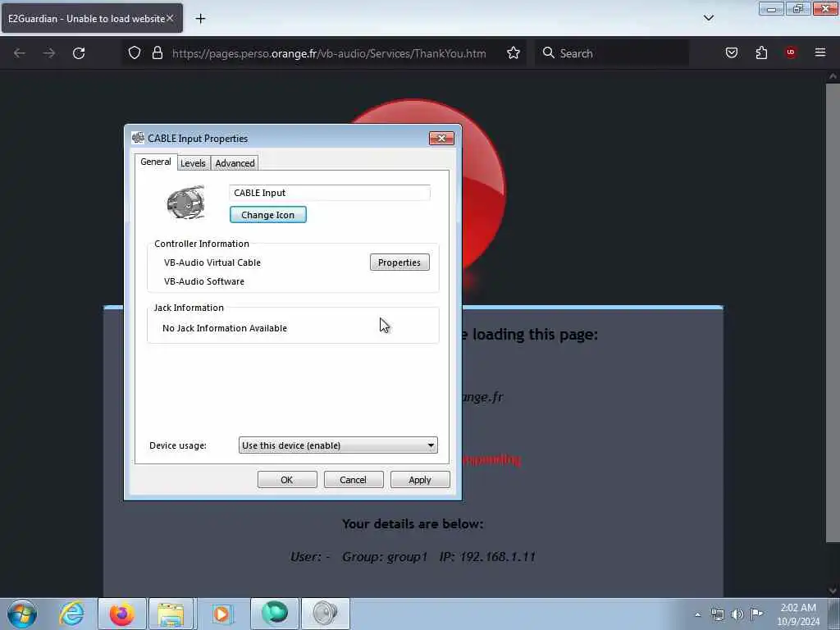Edit the CABLE Input name field
This screenshot has height=630, width=840.
[330, 193]
